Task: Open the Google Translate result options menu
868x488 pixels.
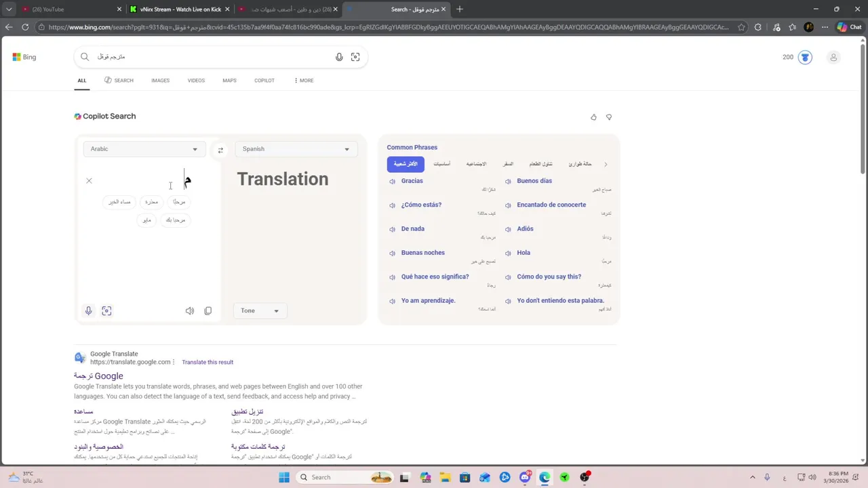Action: coord(174,363)
